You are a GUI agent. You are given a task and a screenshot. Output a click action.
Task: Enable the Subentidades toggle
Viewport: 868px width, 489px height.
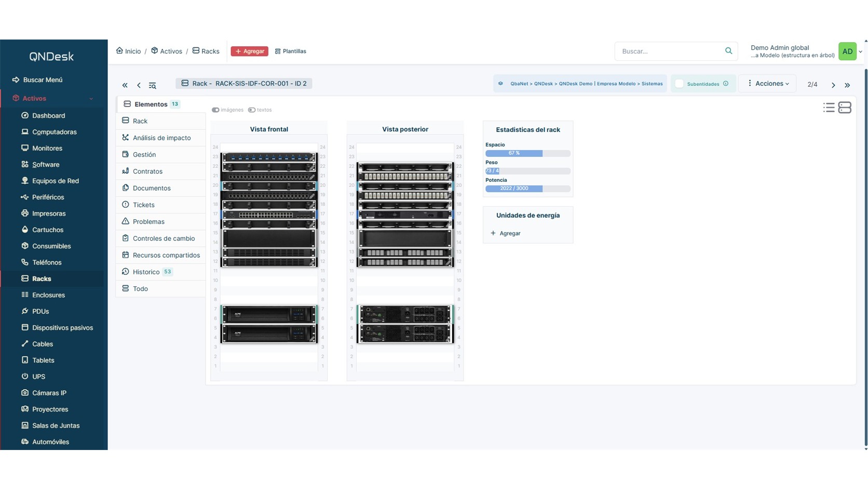[679, 84]
